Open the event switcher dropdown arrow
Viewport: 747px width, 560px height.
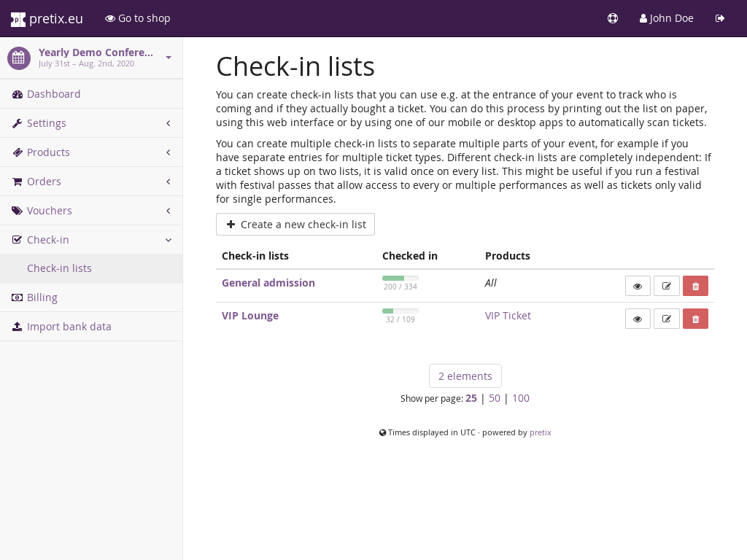point(169,58)
